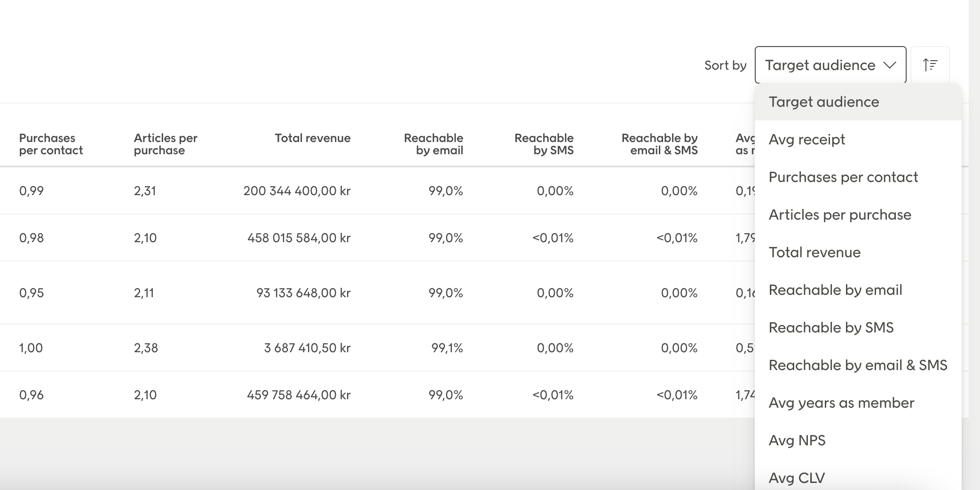Select Reachable by SMS sort option
The image size is (980, 490).
[x=830, y=328]
